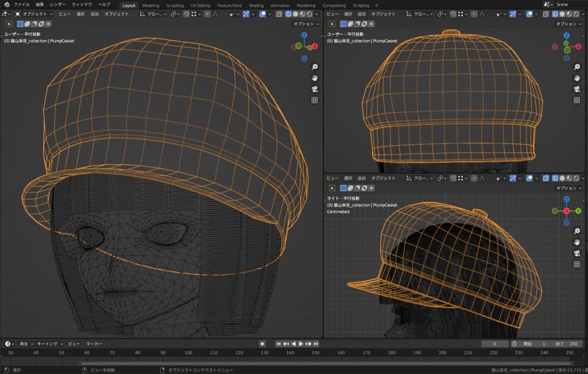The width and height of the screenshot is (588, 374).
Task: Open the ファイル menu
Action: coord(22,5)
